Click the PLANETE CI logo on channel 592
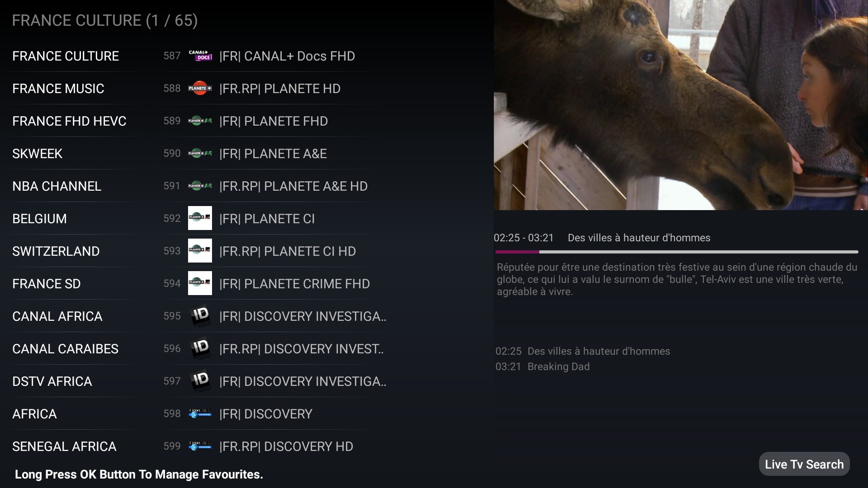The height and width of the screenshot is (488, 868). click(200, 218)
